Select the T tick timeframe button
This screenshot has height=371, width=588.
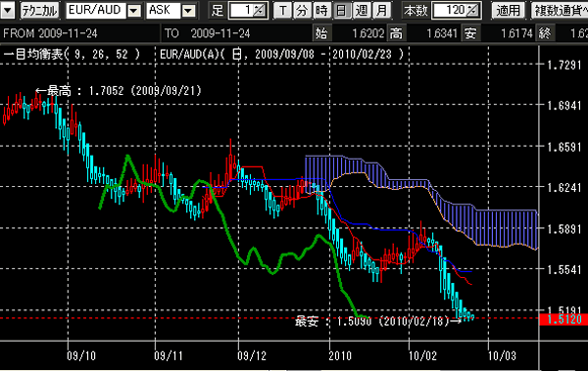[283, 11]
